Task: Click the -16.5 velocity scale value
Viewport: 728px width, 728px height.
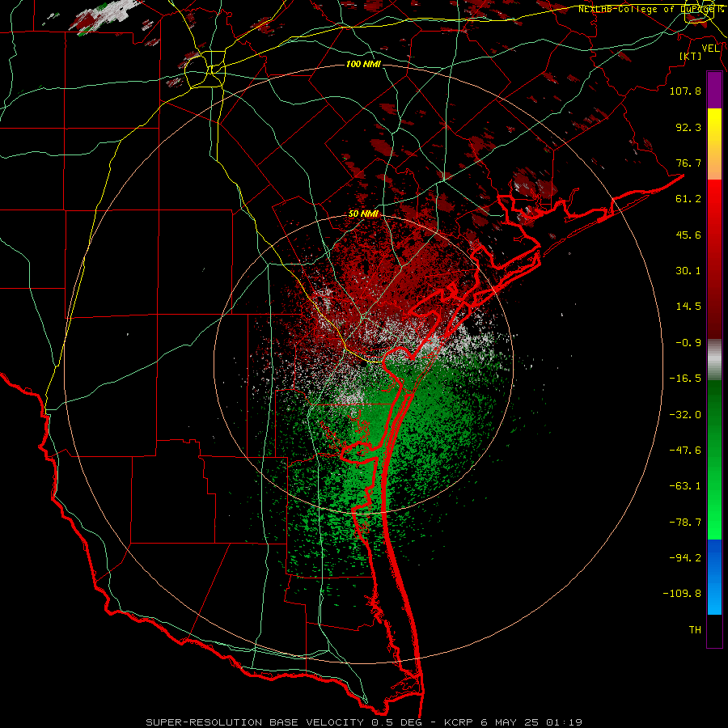Action: 685,379
